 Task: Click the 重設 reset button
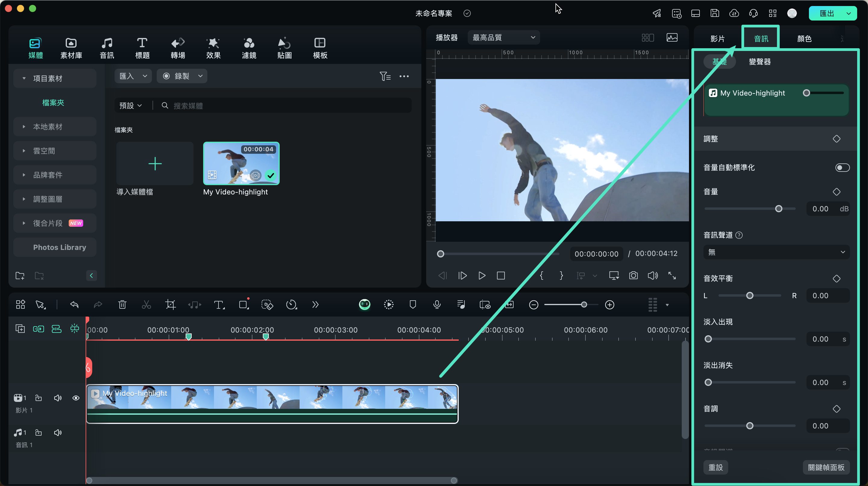(x=715, y=467)
